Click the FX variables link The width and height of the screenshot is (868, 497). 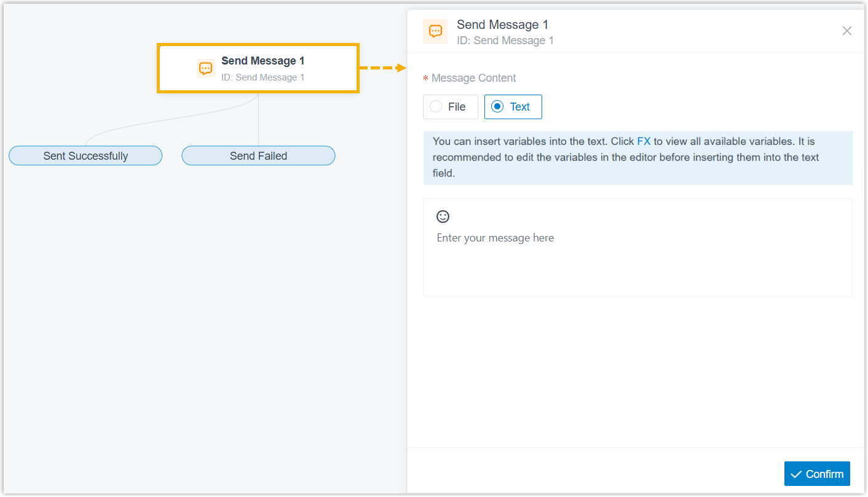pyautogui.click(x=644, y=141)
